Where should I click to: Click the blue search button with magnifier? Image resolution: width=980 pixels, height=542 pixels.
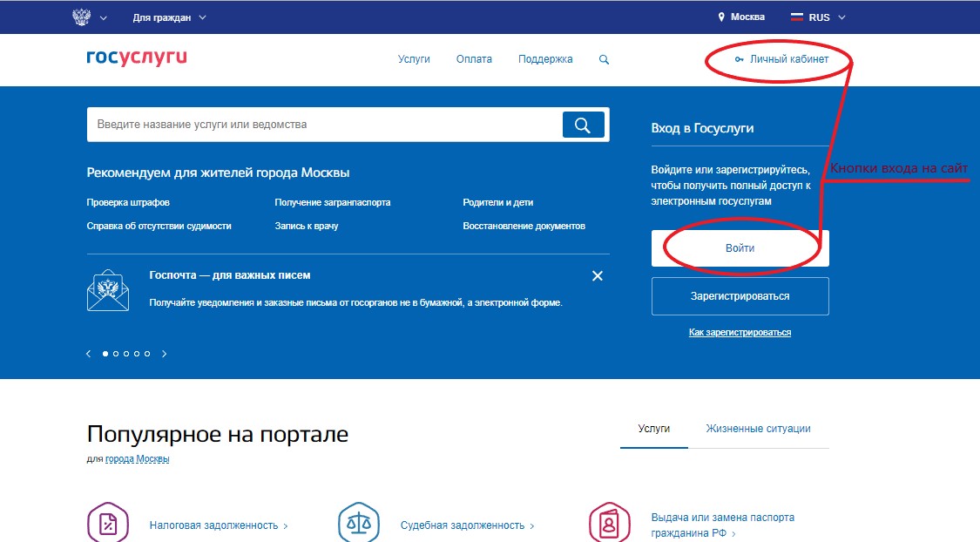pos(583,125)
